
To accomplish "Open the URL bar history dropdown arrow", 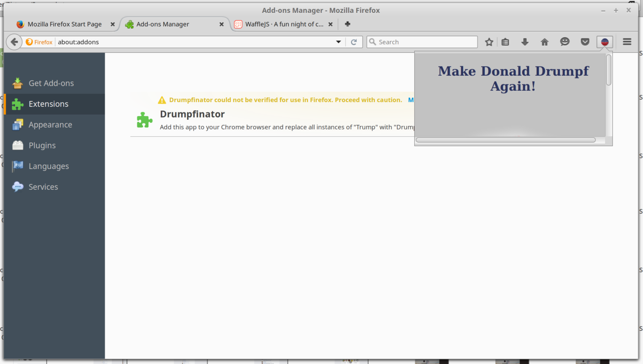I will [339, 42].
